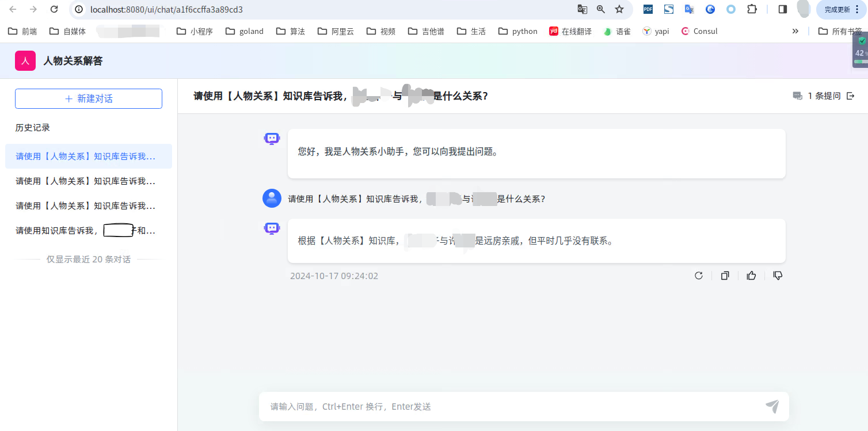The image size is (868, 431).
Task: Expand the hidden bookmarks overflow chevron
Action: 795,31
